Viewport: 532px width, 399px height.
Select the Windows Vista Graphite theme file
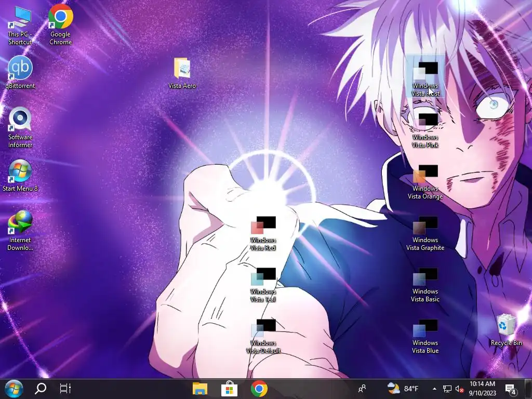[425, 233]
